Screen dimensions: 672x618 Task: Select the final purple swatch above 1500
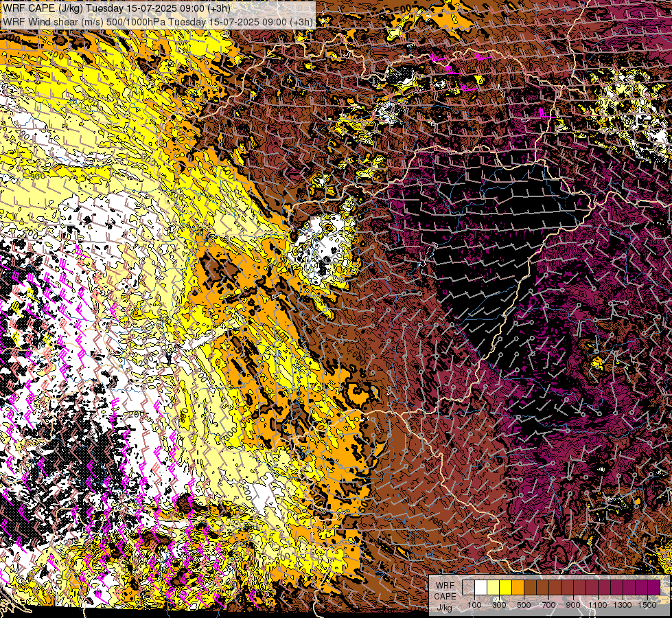point(653,587)
